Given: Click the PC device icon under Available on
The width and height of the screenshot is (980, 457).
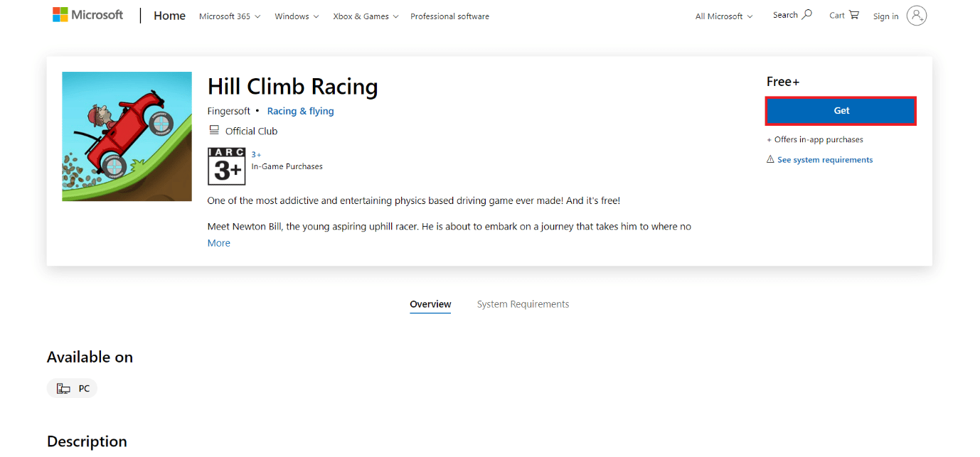Looking at the screenshot, I should [x=64, y=389].
